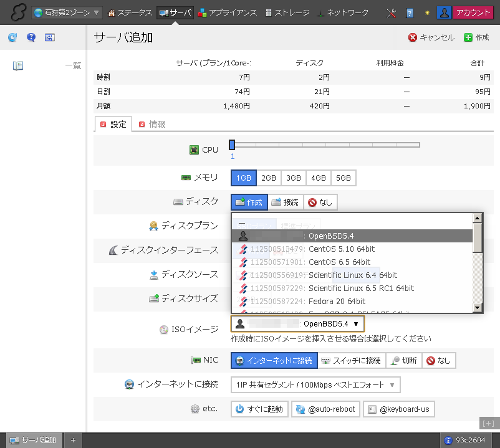Click the info icon beside 93c2604
Image resolution: width=500 pixels, height=448 pixels.
pyautogui.click(x=448, y=441)
